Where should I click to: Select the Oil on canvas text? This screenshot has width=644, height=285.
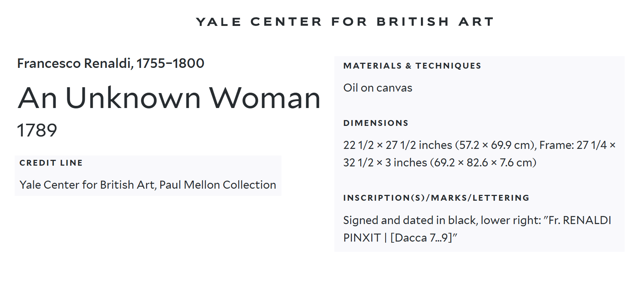point(377,88)
